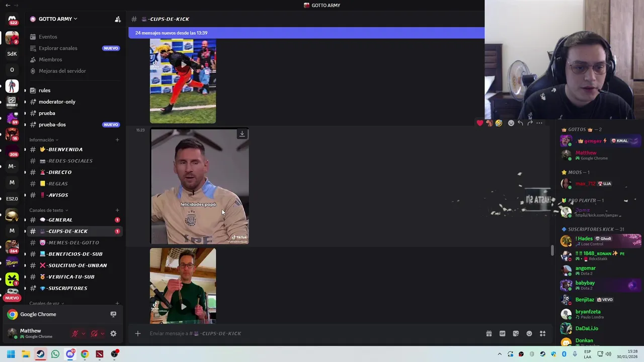Add the heart reaction on the hovered message
644x362 pixels.
[480, 123]
